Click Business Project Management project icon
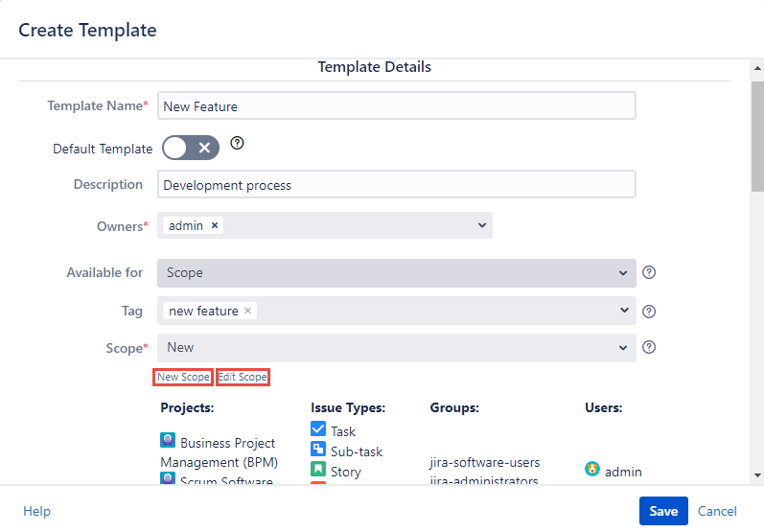 click(168, 442)
